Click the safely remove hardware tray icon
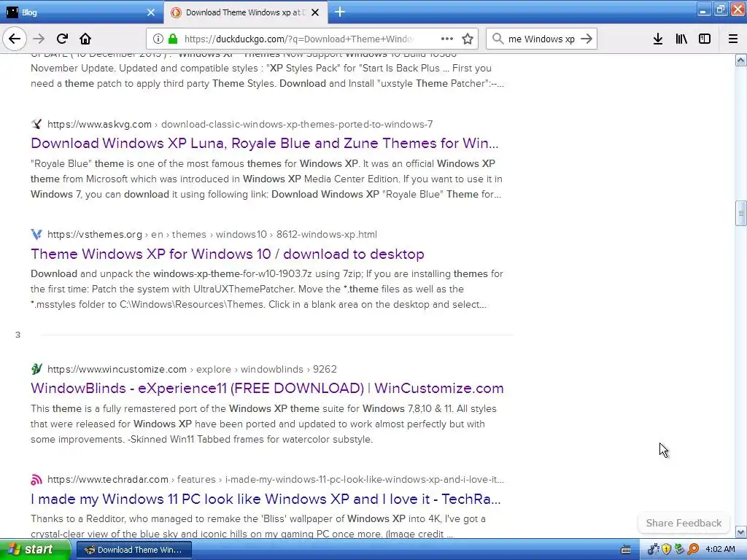Image resolution: width=747 pixels, height=560 pixels. [680, 550]
